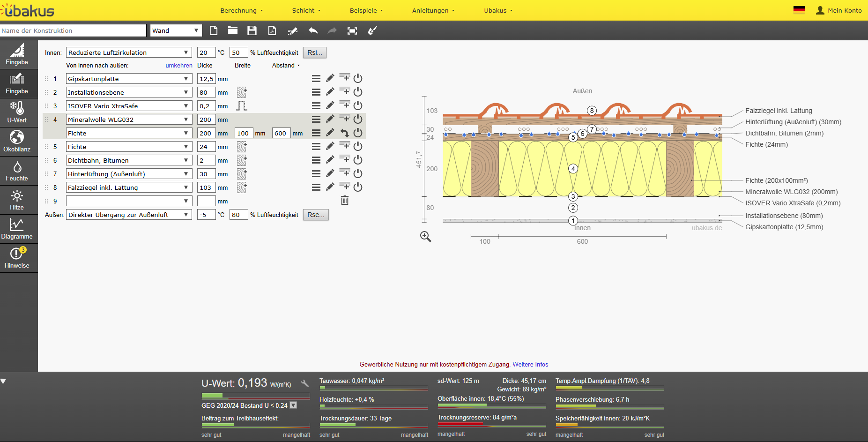
Task: Click the undo arrow in toolbar
Action: point(313,31)
